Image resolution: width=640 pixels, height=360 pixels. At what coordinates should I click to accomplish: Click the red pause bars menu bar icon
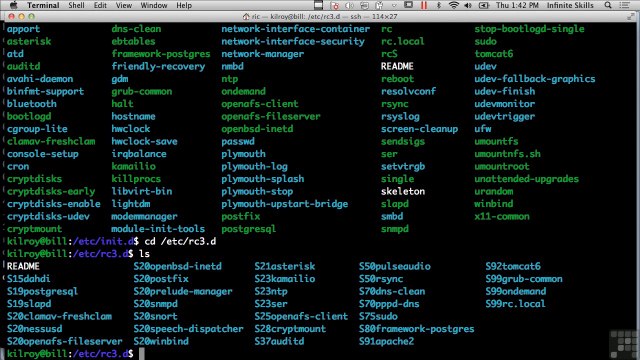(x=424, y=5)
